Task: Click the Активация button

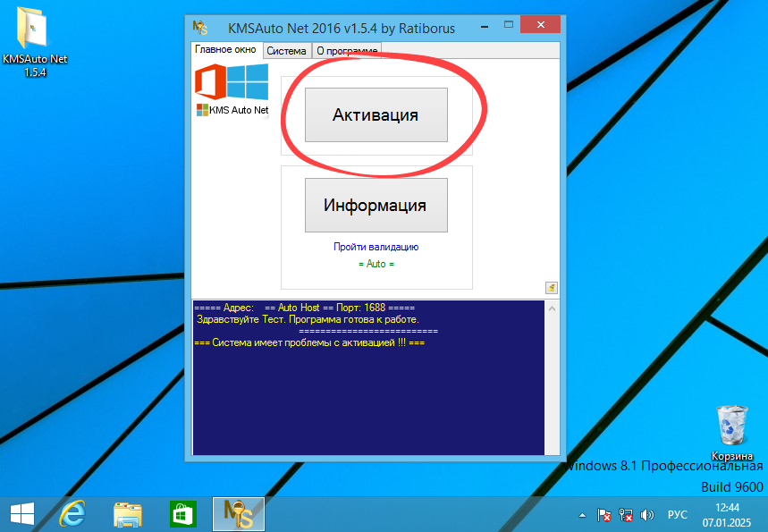Action: click(376, 114)
